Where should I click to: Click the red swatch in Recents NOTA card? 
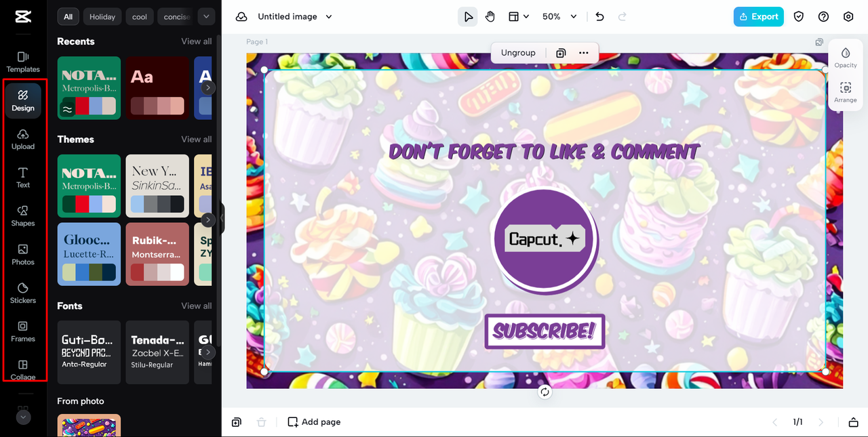pos(82,106)
